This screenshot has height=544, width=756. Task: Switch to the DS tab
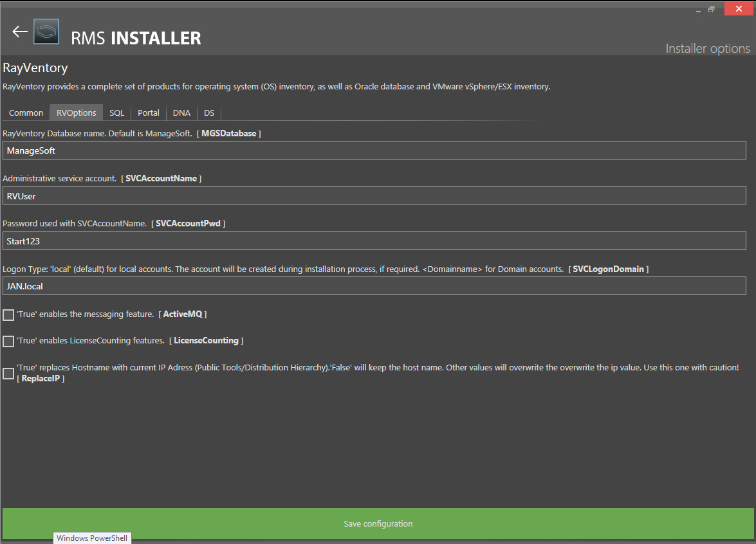[x=209, y=113]
